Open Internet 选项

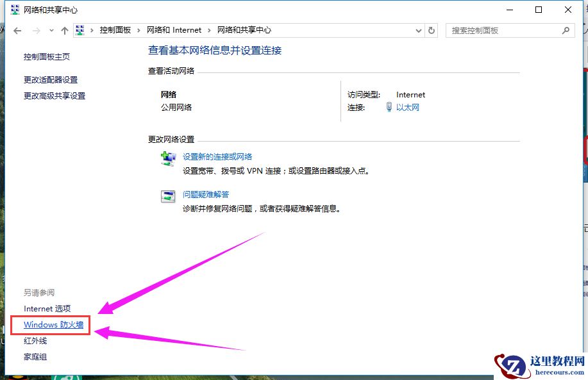[x=47, y=308]
